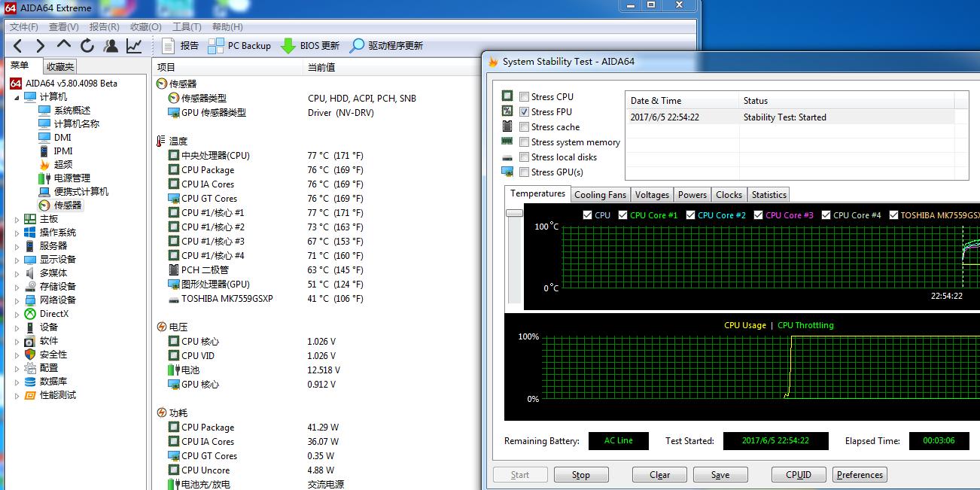Expand the 操作系统 tree node
The width and height of the screenshot is (980, 490).
click(x=17, y=233)
